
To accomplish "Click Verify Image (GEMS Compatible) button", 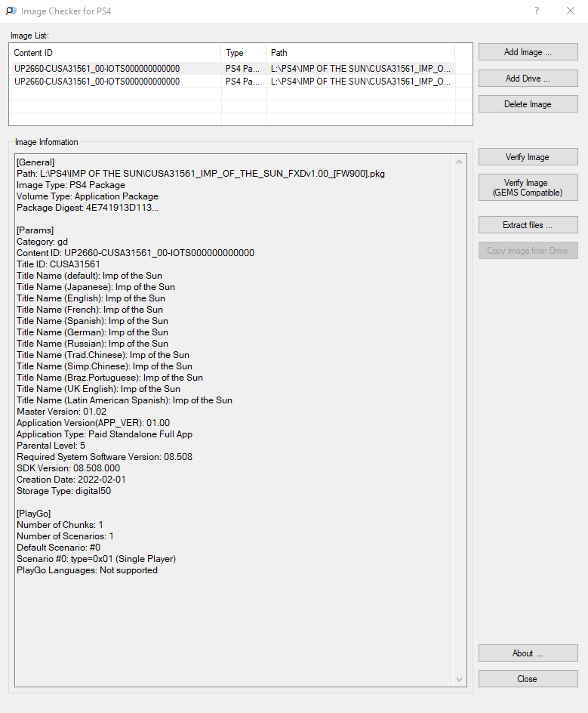I will click(528, 187).
